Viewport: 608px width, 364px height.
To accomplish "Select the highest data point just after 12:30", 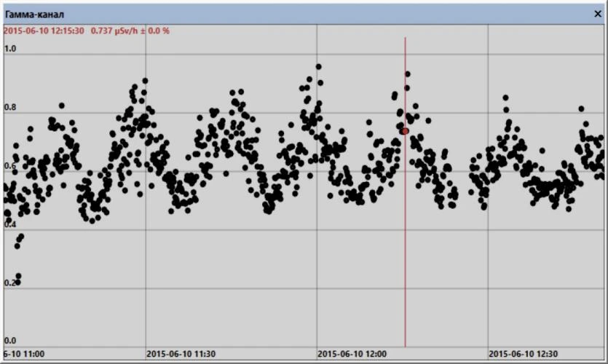I will click(505, 98).
